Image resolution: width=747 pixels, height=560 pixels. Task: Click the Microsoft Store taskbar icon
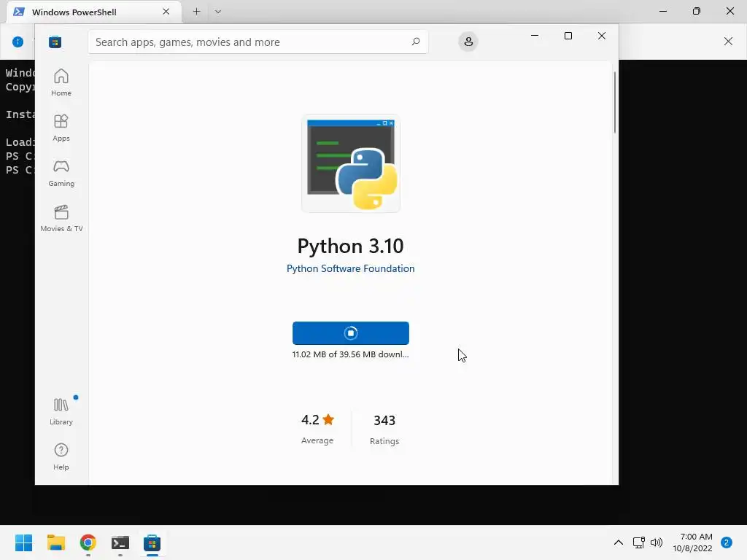coord(152,542)
